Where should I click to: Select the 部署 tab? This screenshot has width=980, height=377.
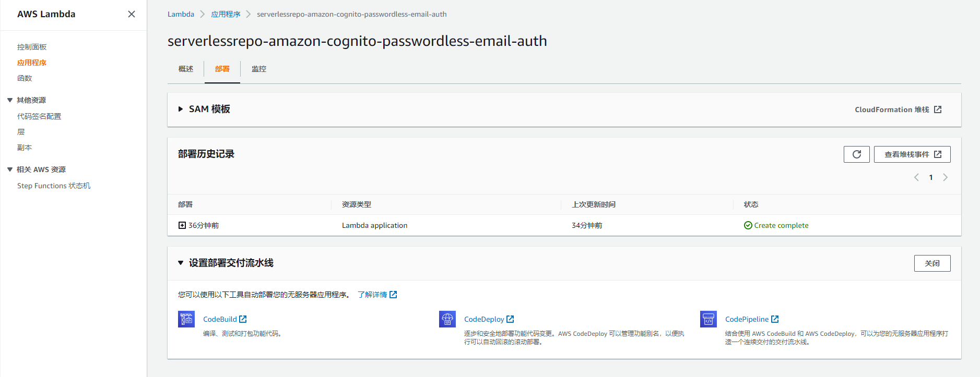(x=222, y=69)
